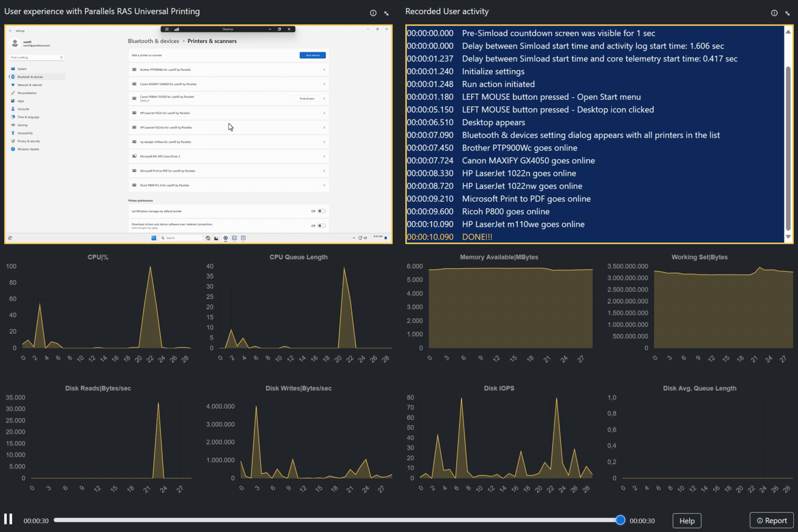Select Apps in Settings sidebar

coord(37,101)
